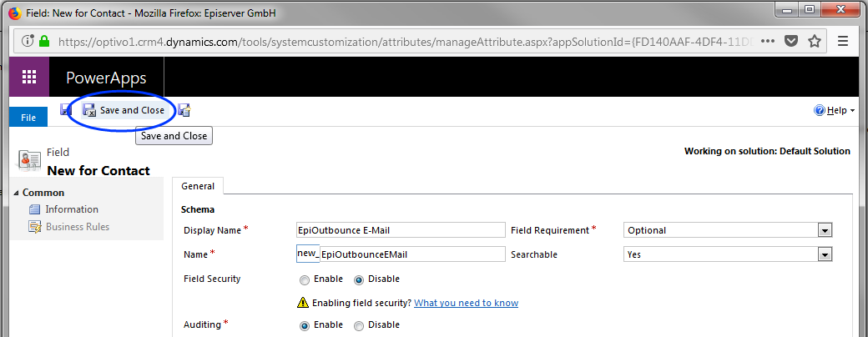Open the Firefox hamburger menu
Viewport: 868px width, 337px height.
843,41
